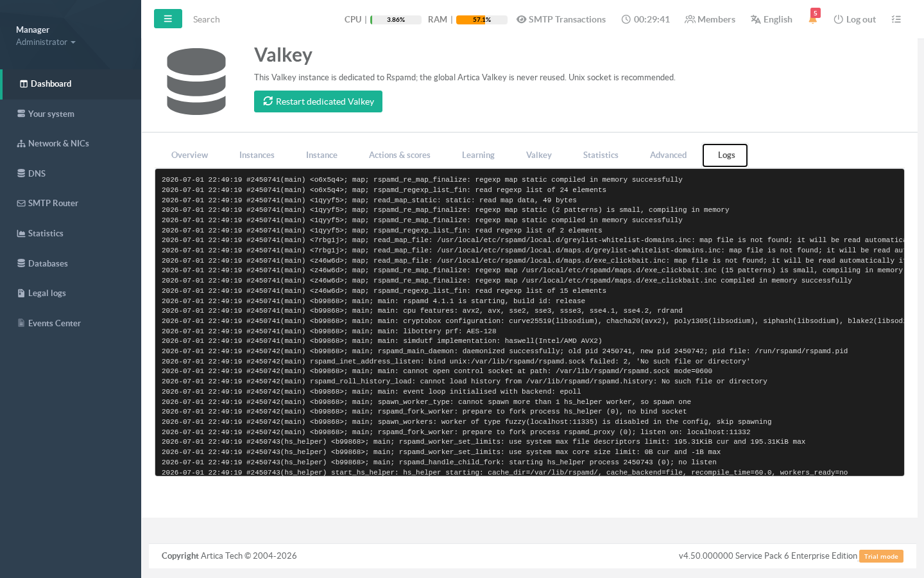924x578 pixels.
Task: Click log line "cpu features: avx2, avx"
Action: [422, 311]
